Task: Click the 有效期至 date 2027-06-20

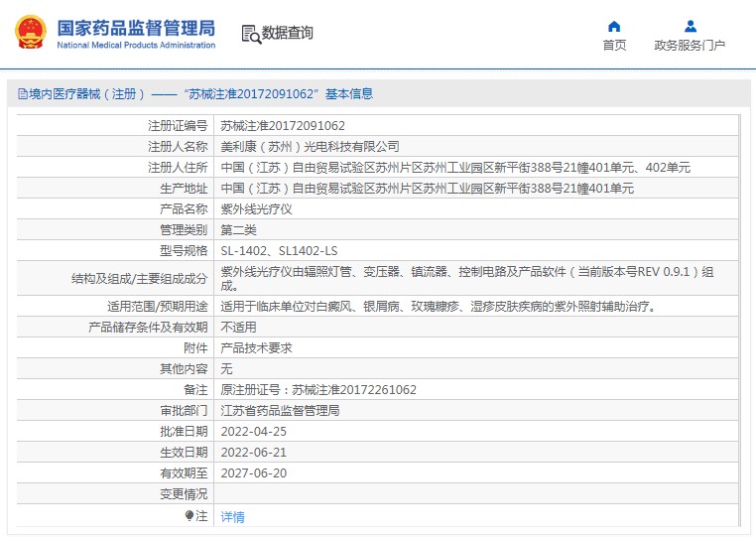Action: click(x=253, y=473)
